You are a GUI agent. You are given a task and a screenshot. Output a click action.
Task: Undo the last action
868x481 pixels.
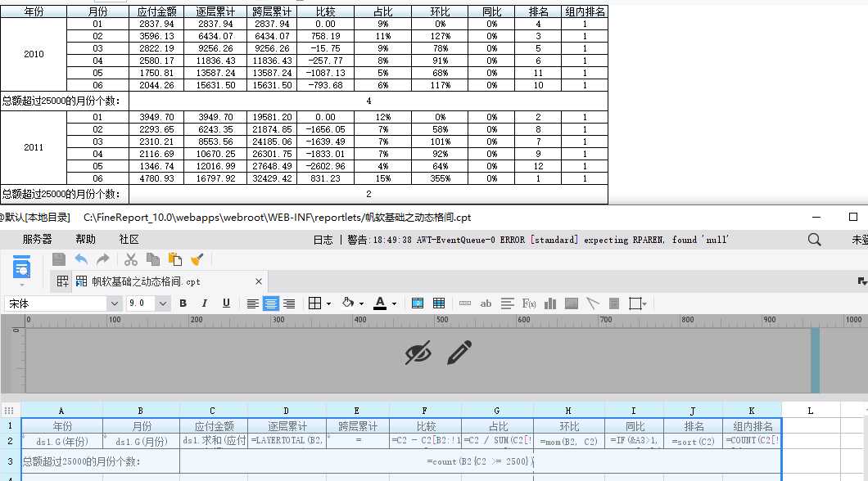pyautogui.click(x=81, y=259)
